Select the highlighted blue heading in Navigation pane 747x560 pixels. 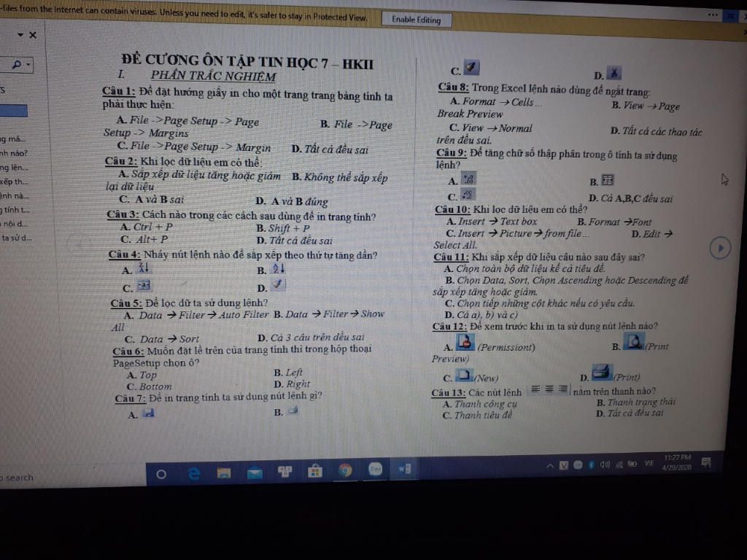[x=13, y=111]
